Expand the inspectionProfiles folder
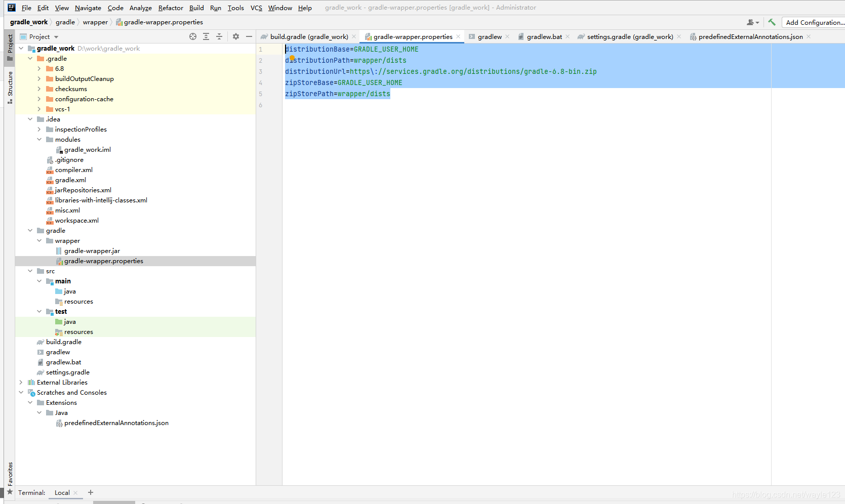Image resolution: width=845 pixels, height=504 pixels. [39, 130]
